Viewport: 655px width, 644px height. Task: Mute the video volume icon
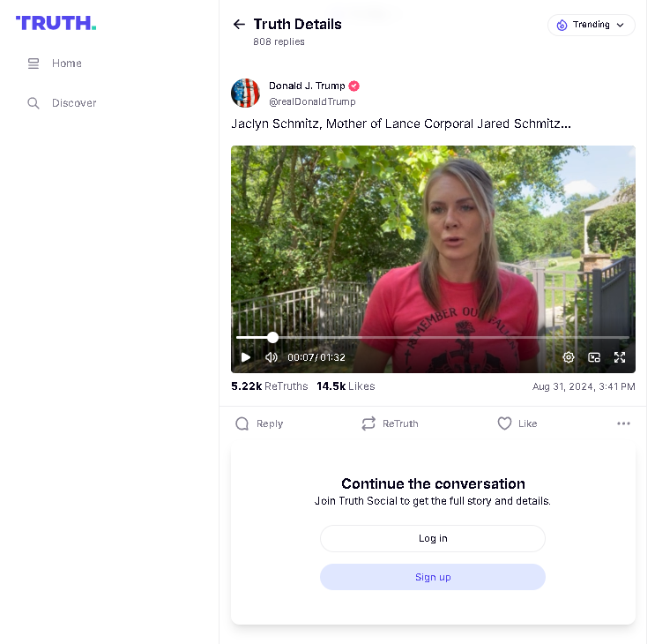[x=272, y=357]
